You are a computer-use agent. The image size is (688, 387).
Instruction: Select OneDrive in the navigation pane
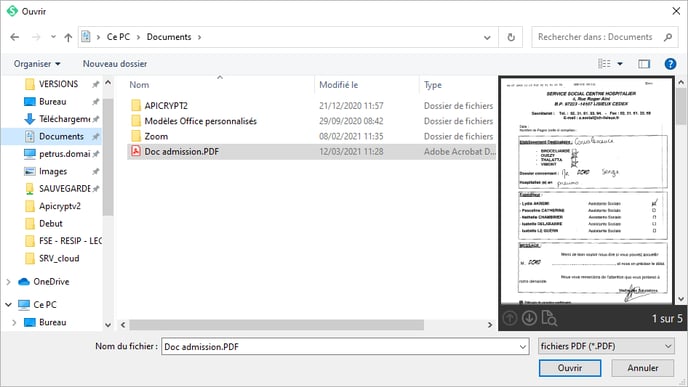[51, 282]
